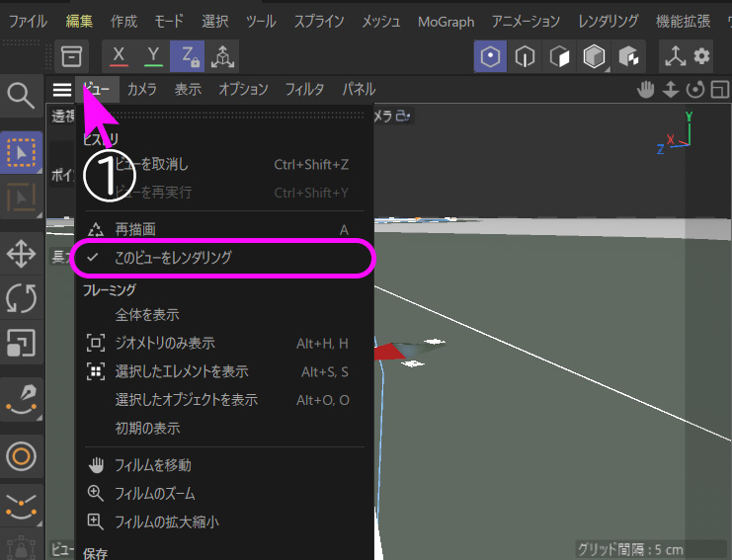Click 'ビューを取消し' undo view entry
The height and width of the screenshot is (560, 732).
pos(151,164)
